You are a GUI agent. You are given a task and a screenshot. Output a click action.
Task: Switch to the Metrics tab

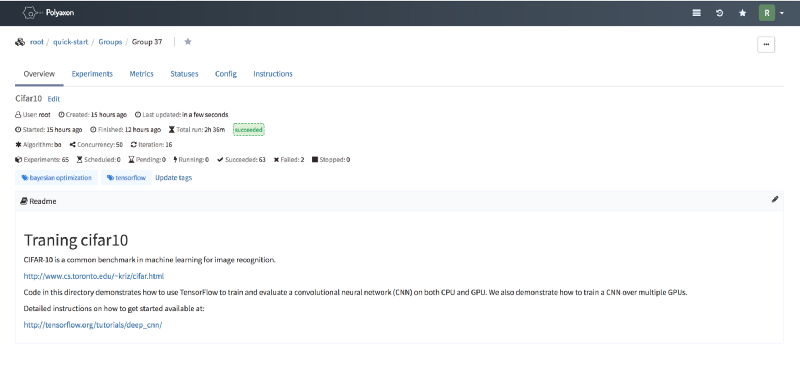click(x=141, y=74)
